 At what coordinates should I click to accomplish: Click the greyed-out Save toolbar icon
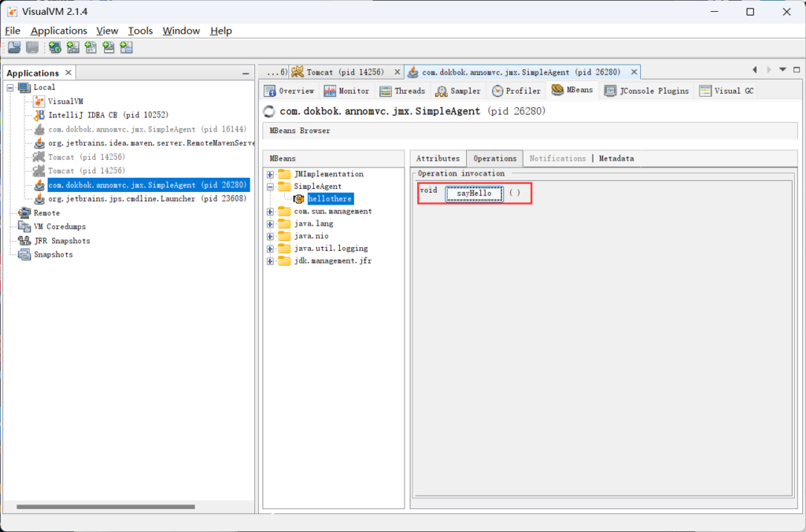(32, 48)
